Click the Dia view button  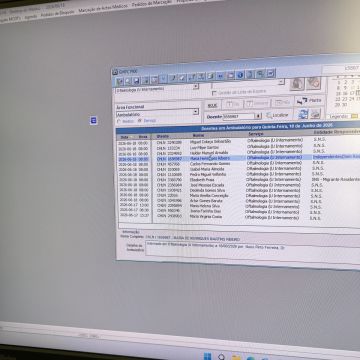[x=233, y=104]
